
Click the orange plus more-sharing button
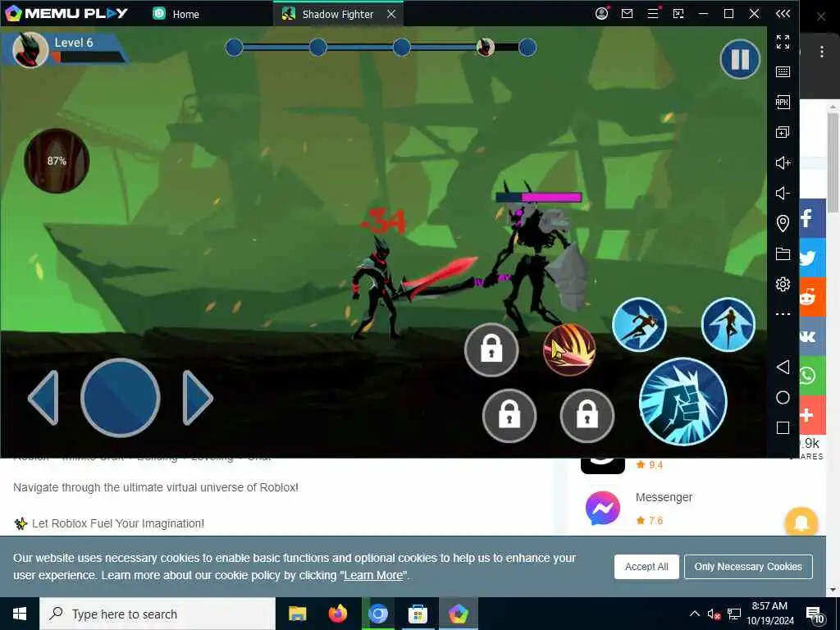812,415
